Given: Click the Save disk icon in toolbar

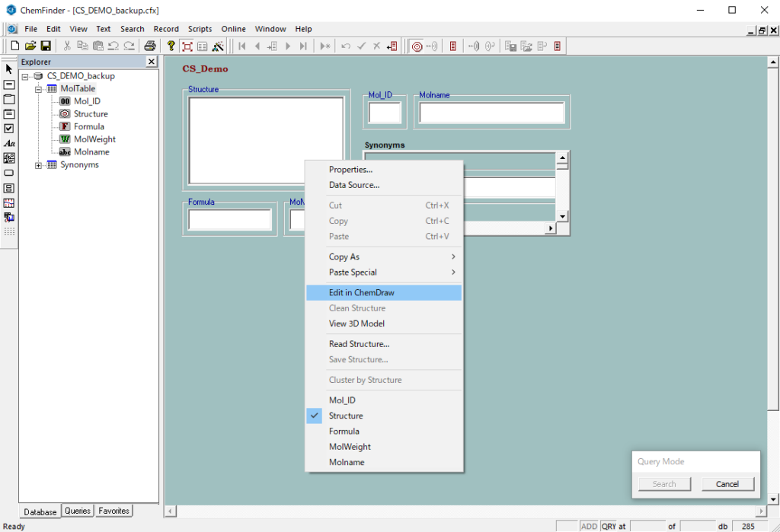Looking at the screenshot, I should pyautogui.click(x=46, y=46).
